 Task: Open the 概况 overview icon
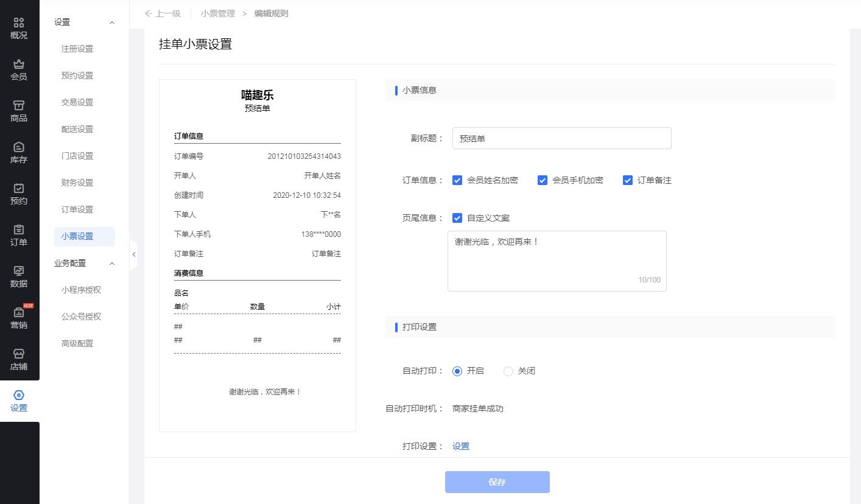pos(19,23)
